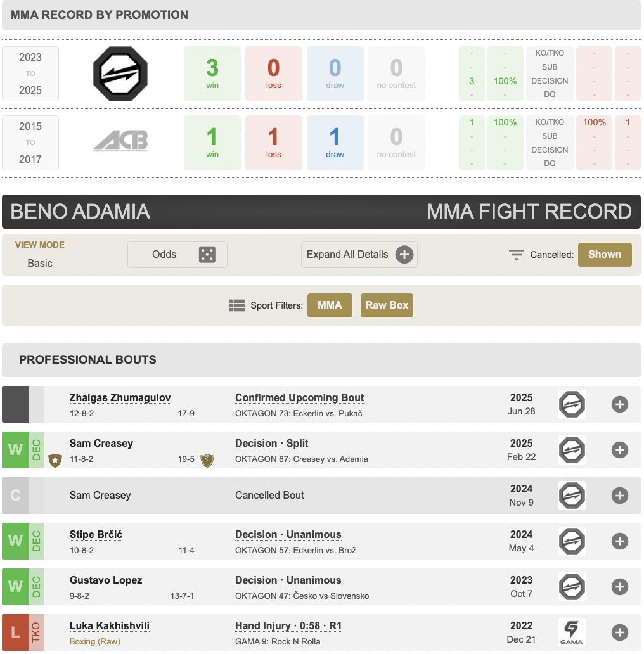
Task: Click the champion shield badge beside Sam Creasey record
Action: (x=207, y=460)
